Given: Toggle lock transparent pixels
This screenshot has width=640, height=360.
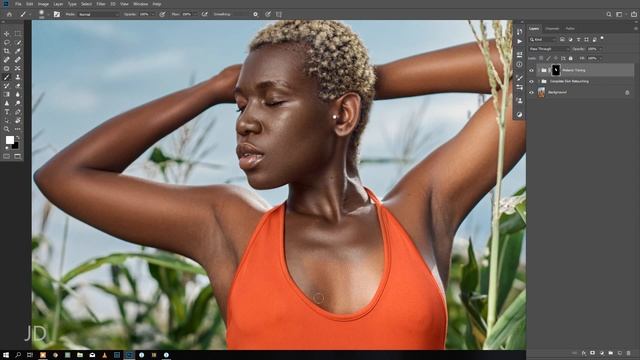Looking at the screenshot, I should (541, 58).
